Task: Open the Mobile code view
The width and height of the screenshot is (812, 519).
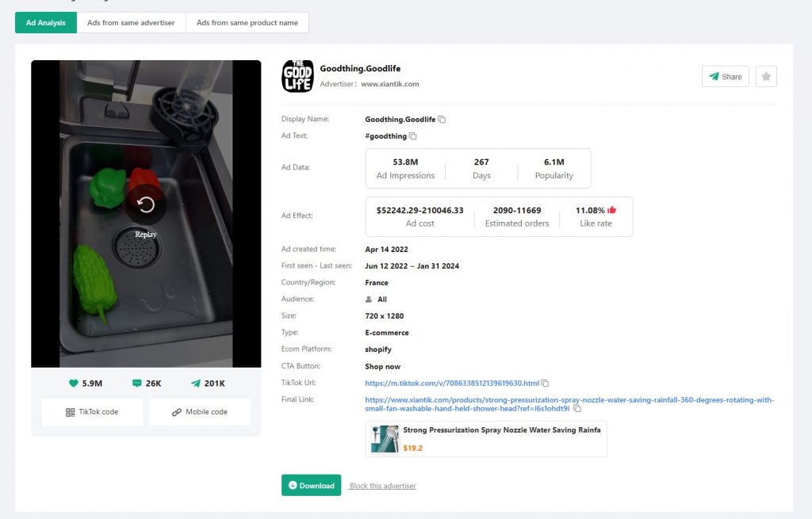Action: pyautogui.click(x=200, y=411)
